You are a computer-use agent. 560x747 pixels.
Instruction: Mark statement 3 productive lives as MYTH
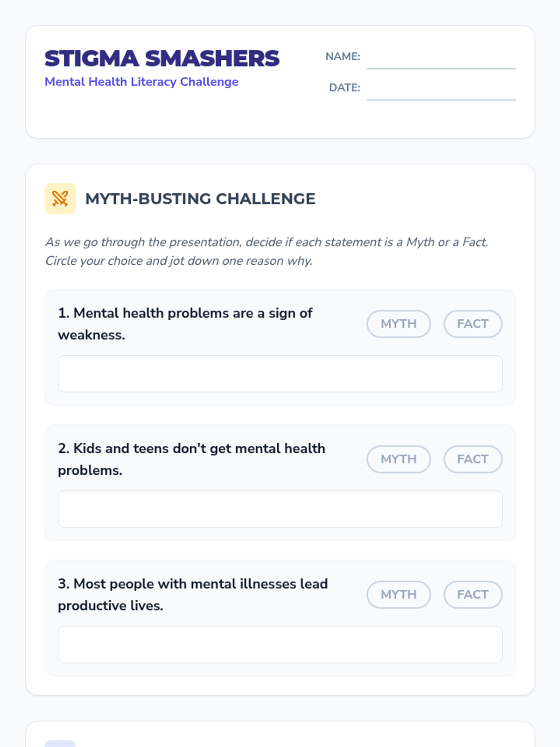398,594
